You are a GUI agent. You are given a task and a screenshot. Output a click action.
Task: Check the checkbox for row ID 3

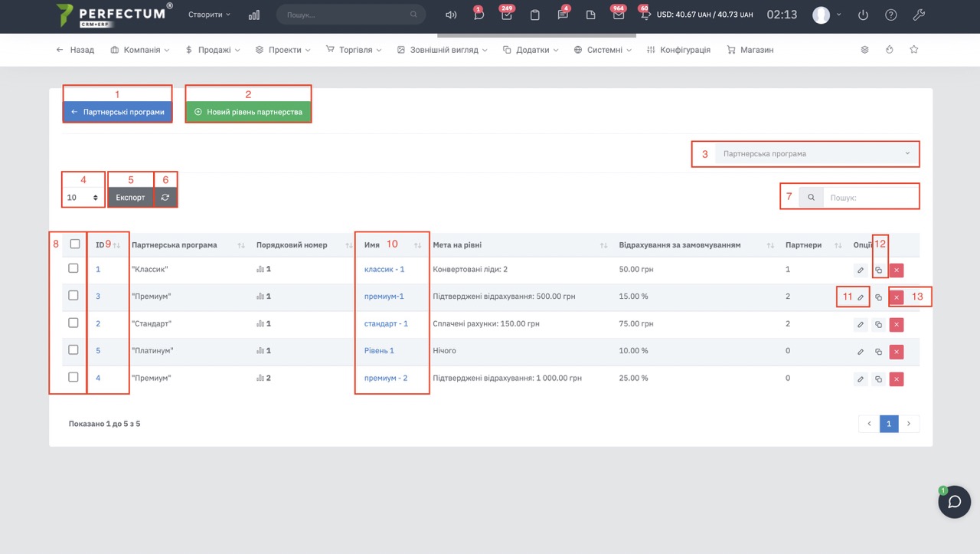click(73, 296)
